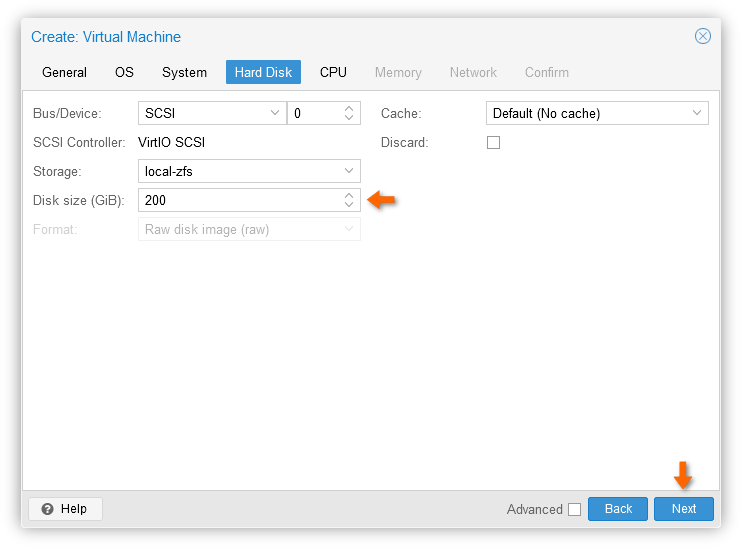Screen dimensions: 742x548
Task: Click the device number input field
Action: pos(316,113)
